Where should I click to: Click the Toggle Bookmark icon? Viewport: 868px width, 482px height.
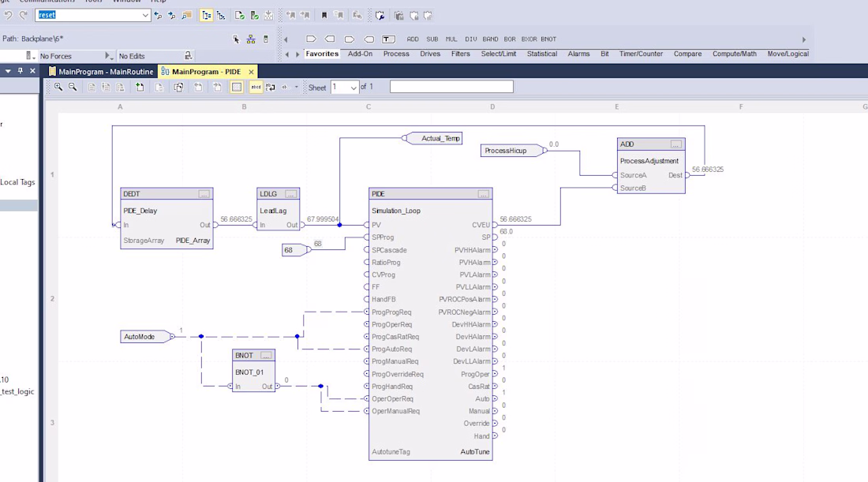point(324,16)
